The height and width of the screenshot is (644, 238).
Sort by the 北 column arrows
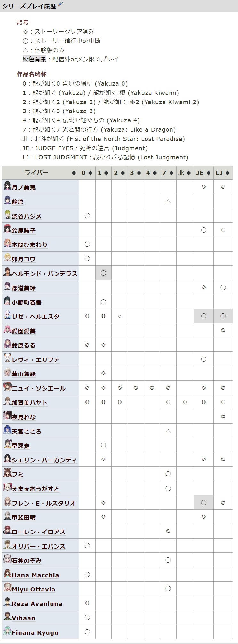pyautogui.click(x=189, y=173)
